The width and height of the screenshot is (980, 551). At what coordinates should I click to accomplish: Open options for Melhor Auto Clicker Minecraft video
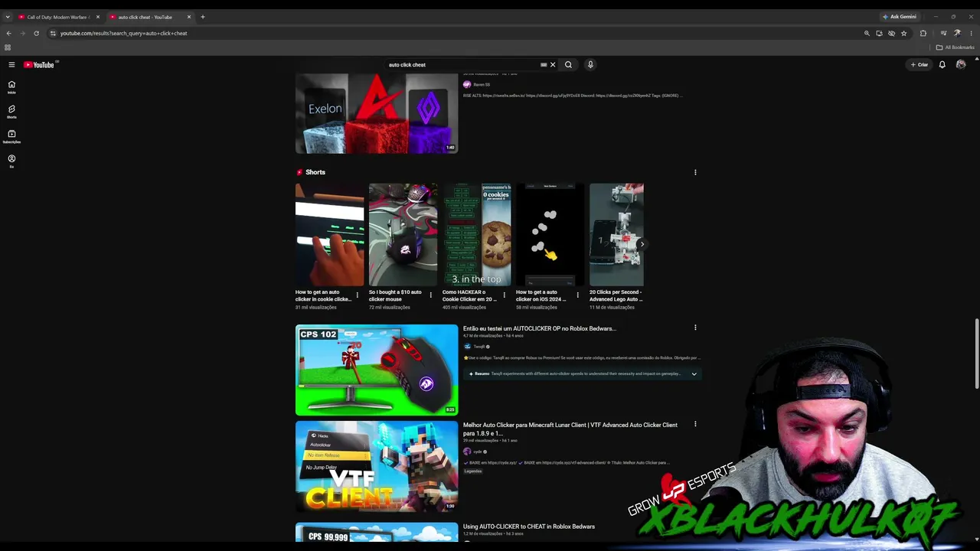695,424
